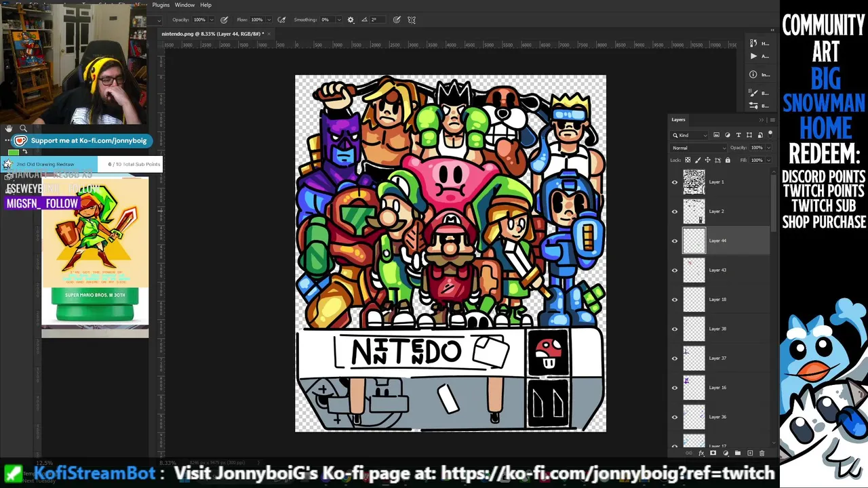The height and width of the screenshot is (488, 868).
Task: Open the Plugins menu
Action: pos(161,5)
